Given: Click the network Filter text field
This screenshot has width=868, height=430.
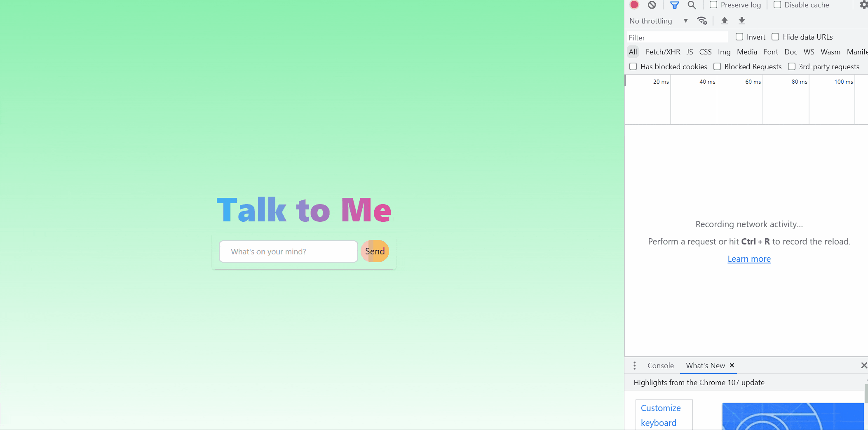Looking at the screenshot, I should [x=677, y=38].
